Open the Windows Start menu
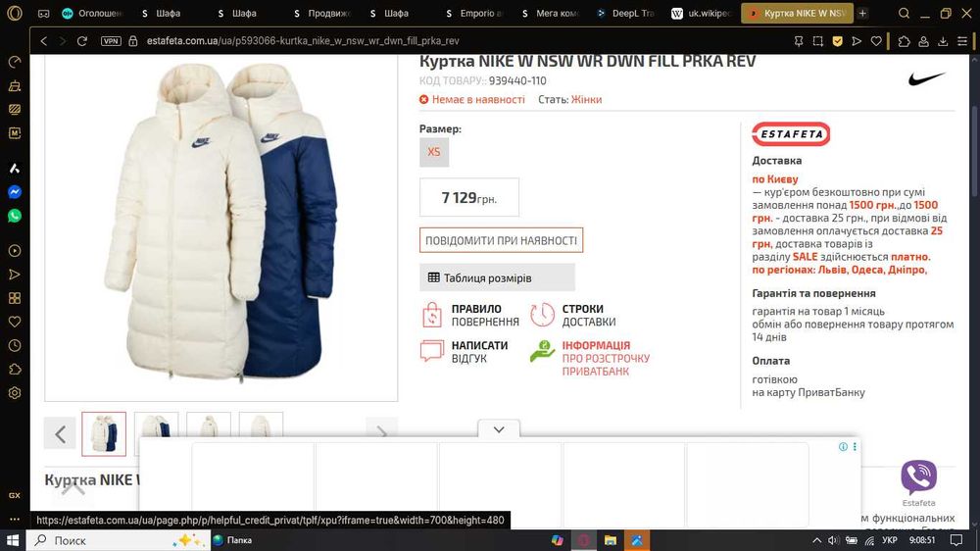Image resolution: width=980 pixels, height=551 pixels. click(x=13, y=540)
